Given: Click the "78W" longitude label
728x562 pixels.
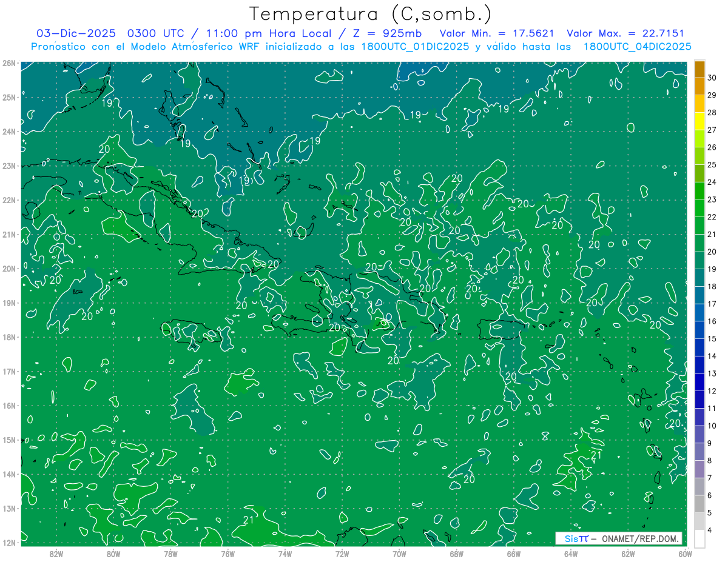Looking at the screenshot, I should [x=170, y=554].
